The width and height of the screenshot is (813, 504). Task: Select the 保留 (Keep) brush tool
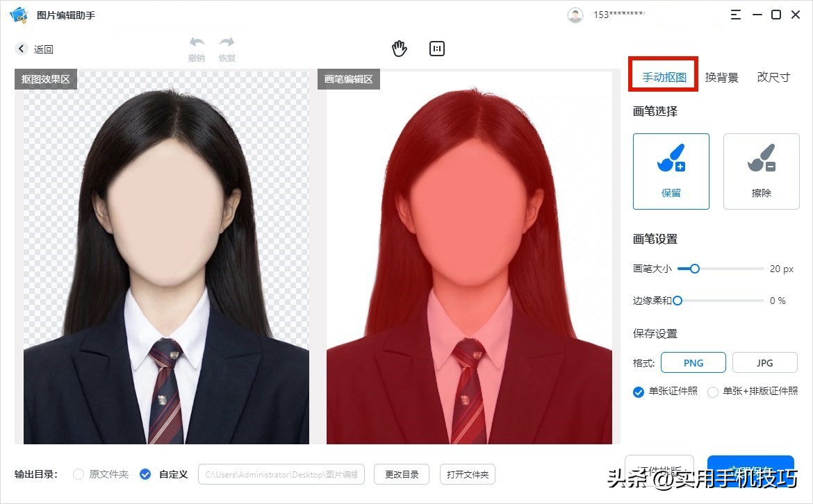tap(670, 171)
